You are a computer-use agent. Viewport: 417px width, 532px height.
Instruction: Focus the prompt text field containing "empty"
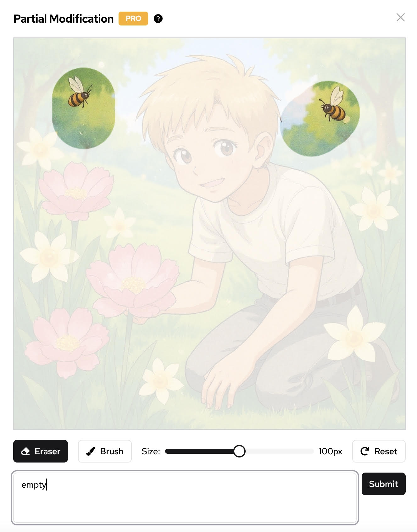click(185, 498)
